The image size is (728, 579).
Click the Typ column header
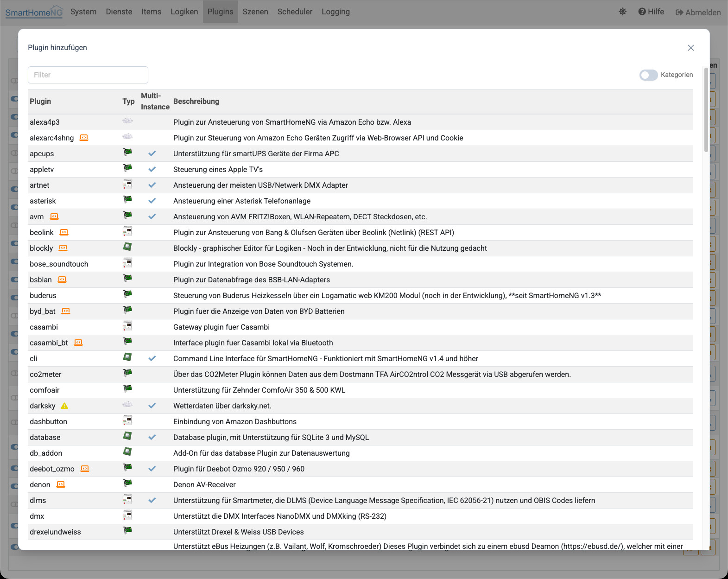[128, 102]
